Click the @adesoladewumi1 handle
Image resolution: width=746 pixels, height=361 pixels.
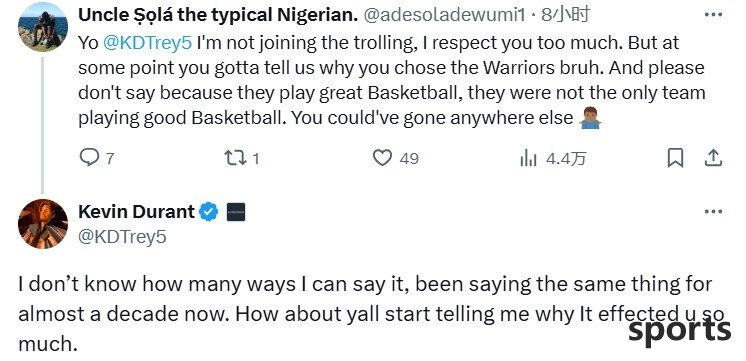click(x=444, y=15)
